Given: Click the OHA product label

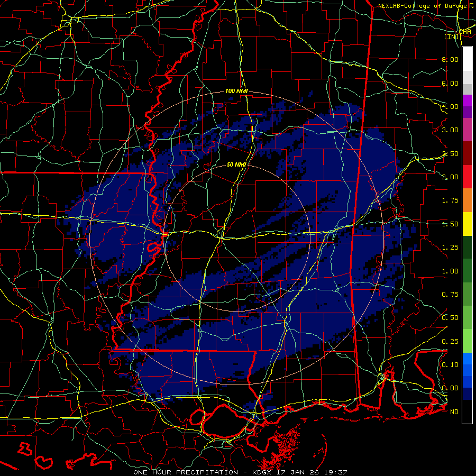Looking at the screenshot, I should [x=465, y=31].
